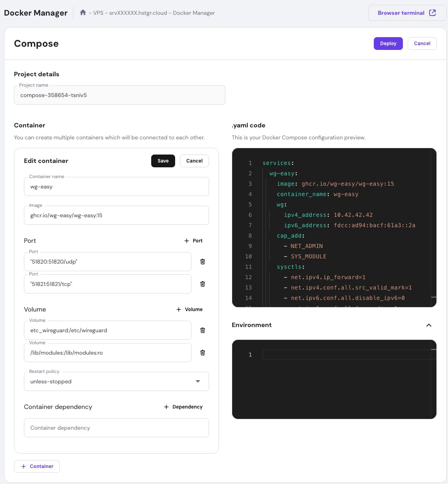Click into the Project name field
The image size is (448, 484).
coord(120,95)
